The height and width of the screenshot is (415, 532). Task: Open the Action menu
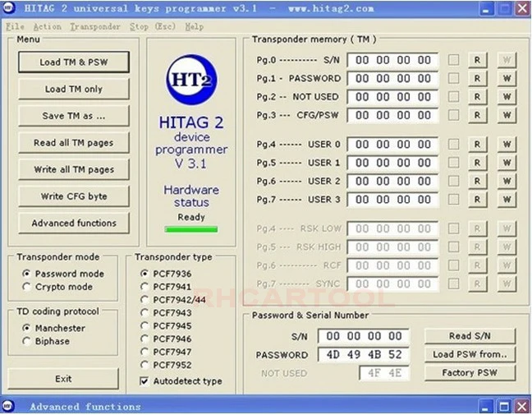(48, 26)
